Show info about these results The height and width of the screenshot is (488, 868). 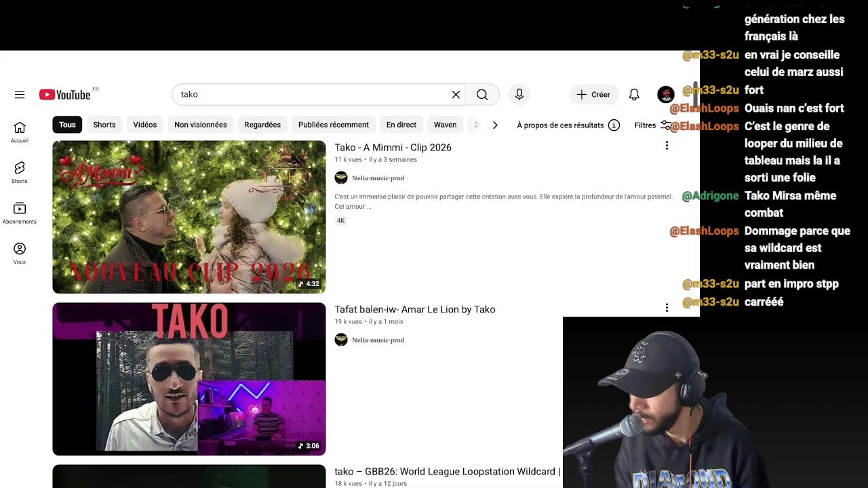(614, 125)
